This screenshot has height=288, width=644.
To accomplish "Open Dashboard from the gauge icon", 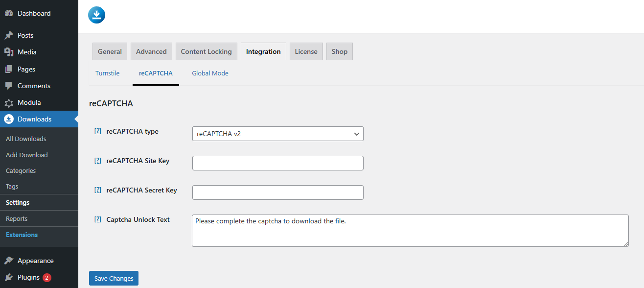I will point(9,13).
